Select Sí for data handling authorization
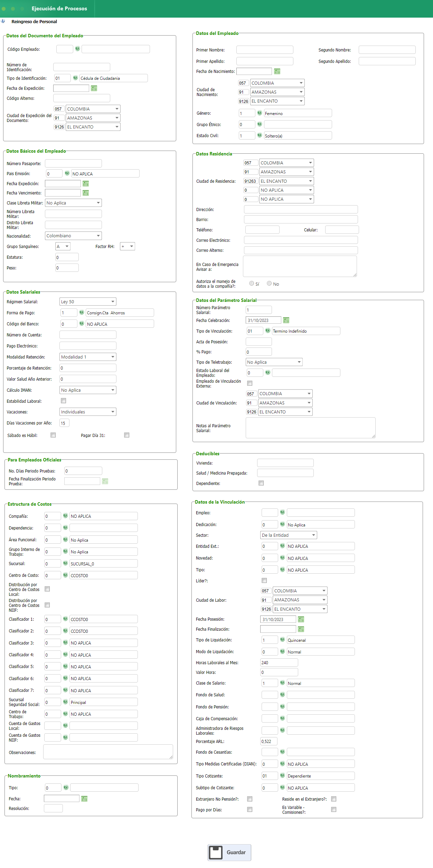 tap(252, 283)
